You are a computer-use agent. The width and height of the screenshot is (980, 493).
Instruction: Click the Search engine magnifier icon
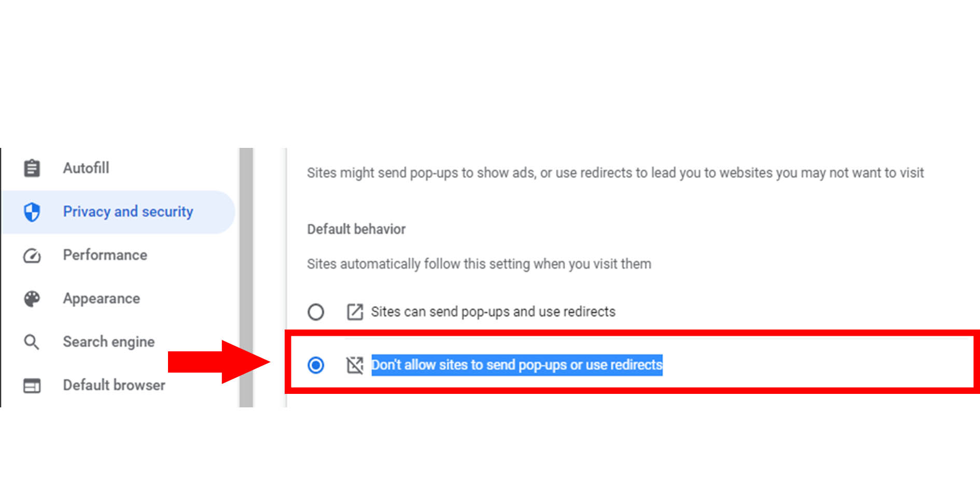click(x=32, y=342)
